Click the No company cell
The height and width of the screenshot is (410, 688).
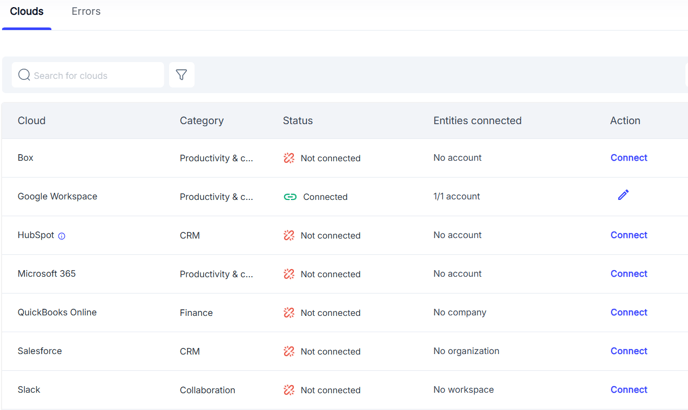[460, 312]
